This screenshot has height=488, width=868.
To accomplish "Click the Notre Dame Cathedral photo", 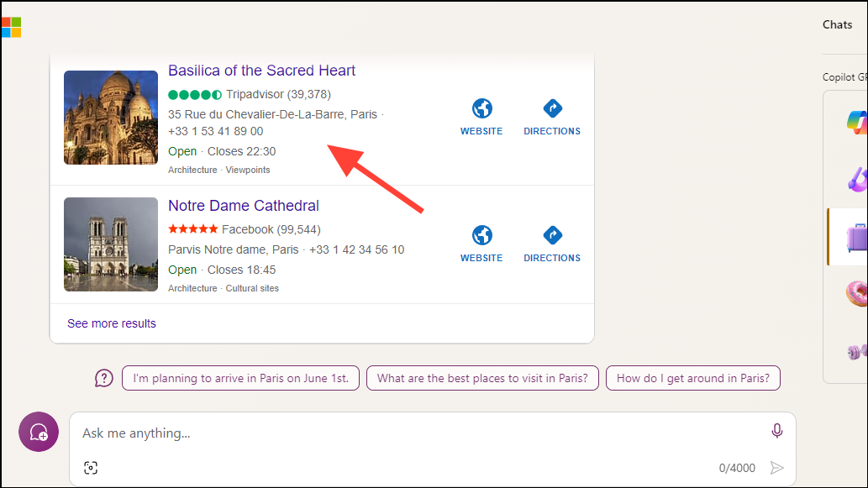I will point(111,244).
